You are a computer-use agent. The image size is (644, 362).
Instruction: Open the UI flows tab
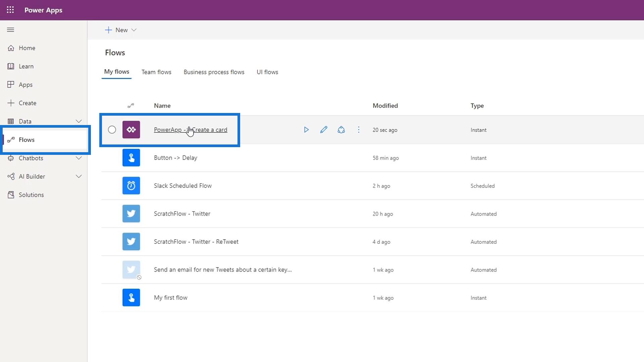pyautogui.click(x=267, y=72)
